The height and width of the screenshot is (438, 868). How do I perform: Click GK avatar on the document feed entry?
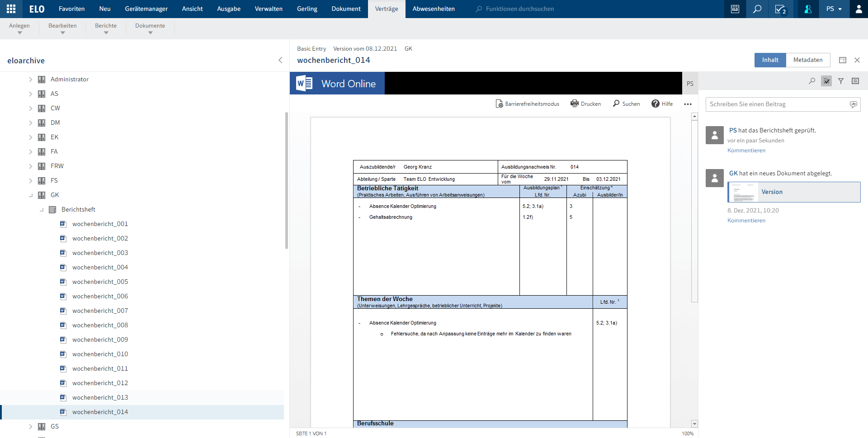tap(715, 178)
